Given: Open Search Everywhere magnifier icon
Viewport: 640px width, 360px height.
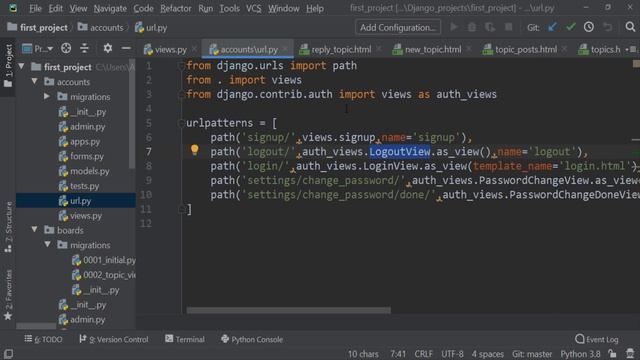Looking at the screenshot, I should pos(630,27).
